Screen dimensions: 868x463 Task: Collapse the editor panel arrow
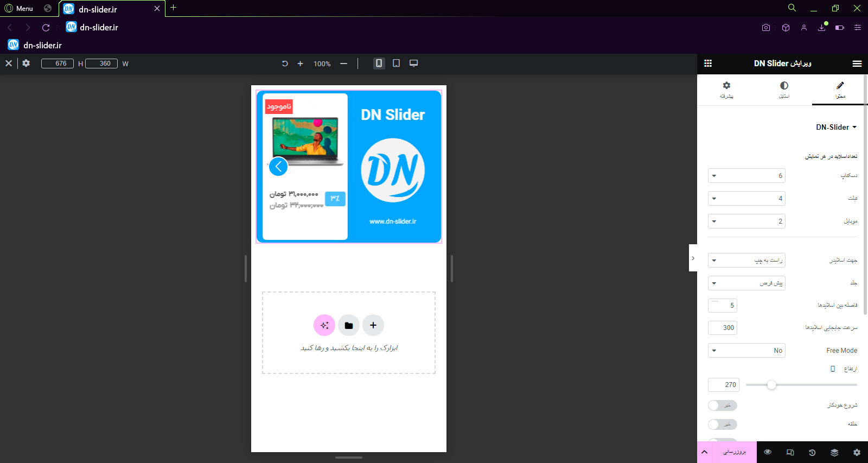click(x=693, y=258)
